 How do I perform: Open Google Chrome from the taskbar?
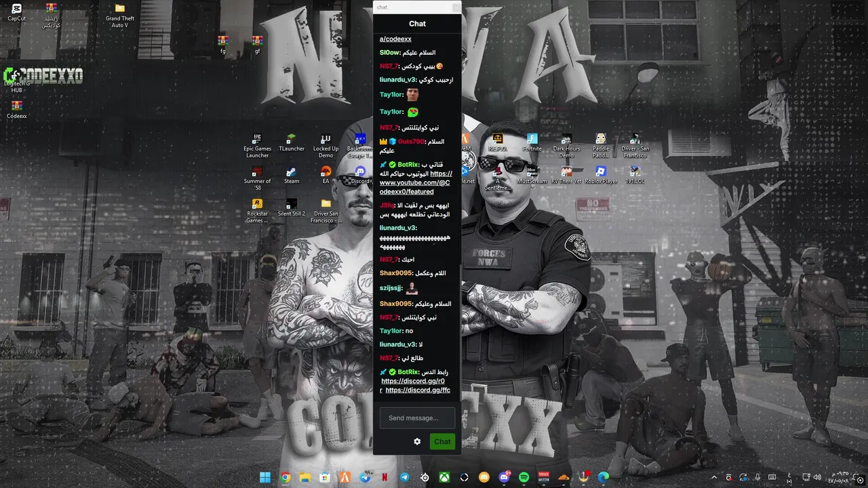(x=285, y=477)
